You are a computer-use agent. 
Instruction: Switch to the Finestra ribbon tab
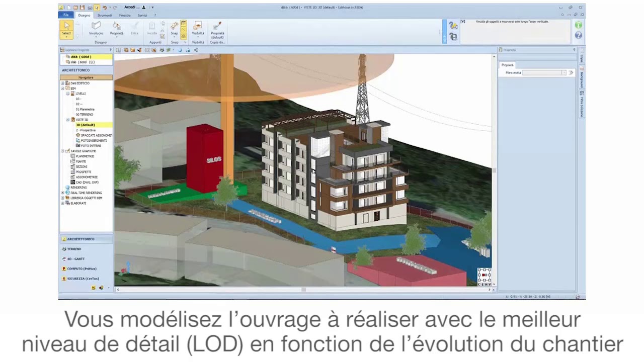(x=125, y=15)
